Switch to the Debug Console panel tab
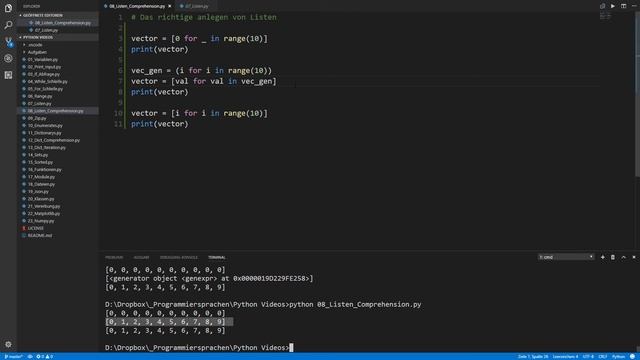This screenshot has height=360, width=640. pos(179,257)
